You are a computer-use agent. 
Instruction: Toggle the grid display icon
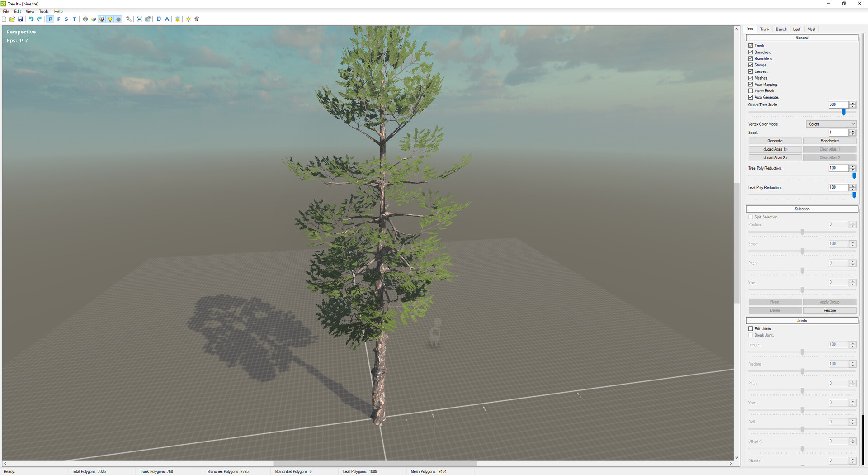tap(118, 19)
